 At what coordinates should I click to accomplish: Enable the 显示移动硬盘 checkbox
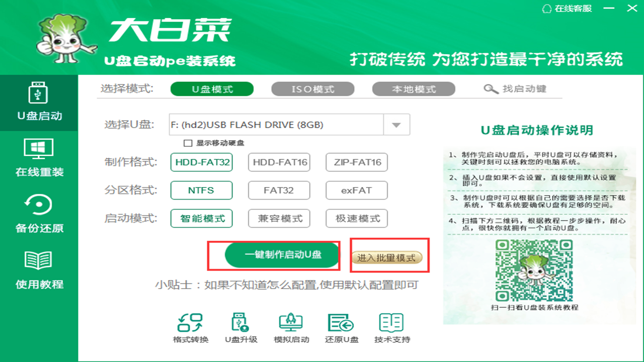click(188, 143)
